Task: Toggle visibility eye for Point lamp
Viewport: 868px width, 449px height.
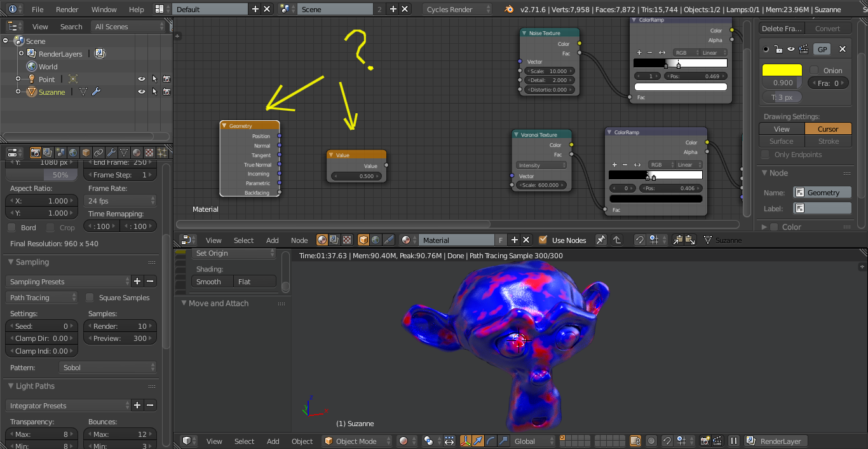Action: [x=142, y=79]
